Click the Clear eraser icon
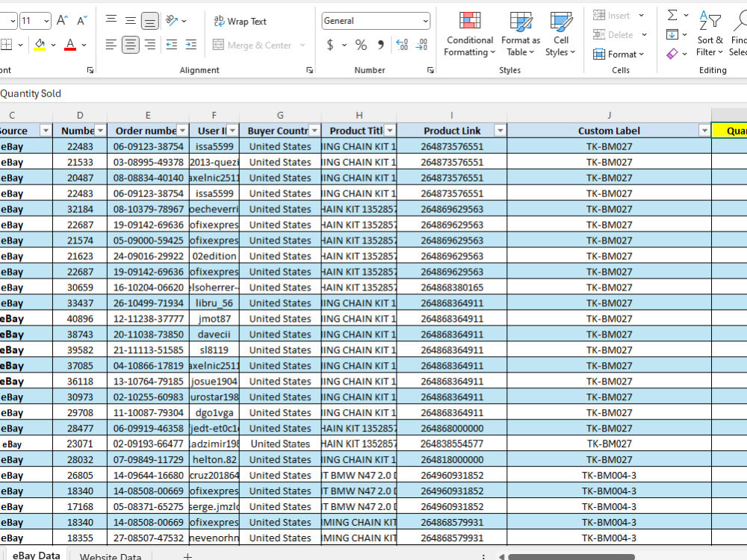Screen dimensions: 747x560 672,54
